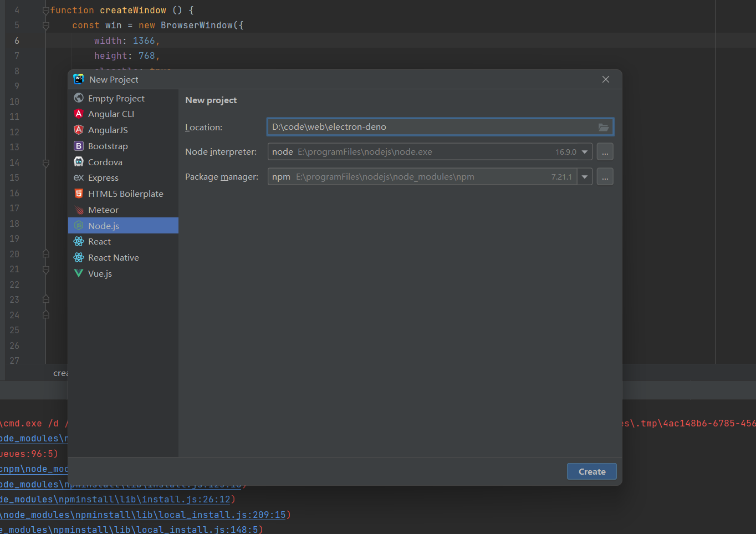Click the Node.js hexagon icon

coord(79,226)
